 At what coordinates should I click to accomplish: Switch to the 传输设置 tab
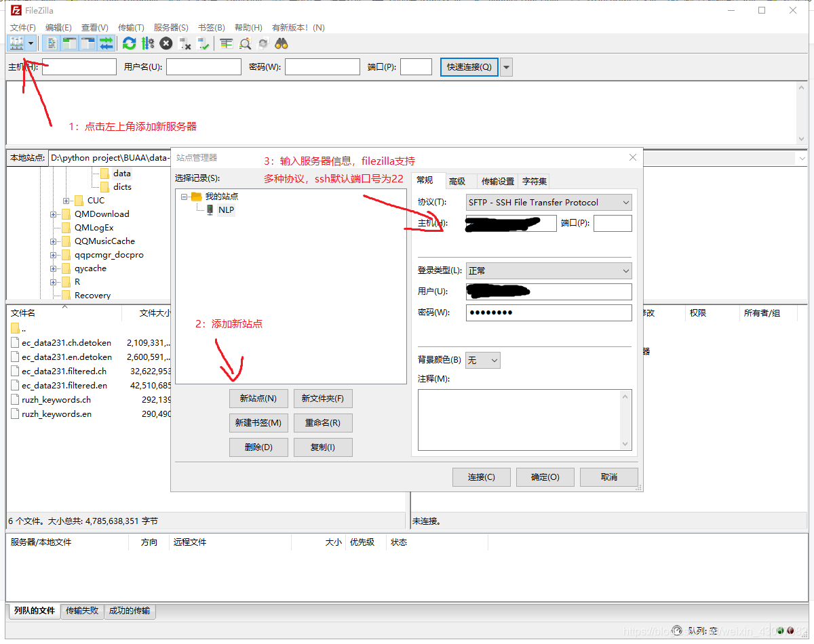[498, 181]
